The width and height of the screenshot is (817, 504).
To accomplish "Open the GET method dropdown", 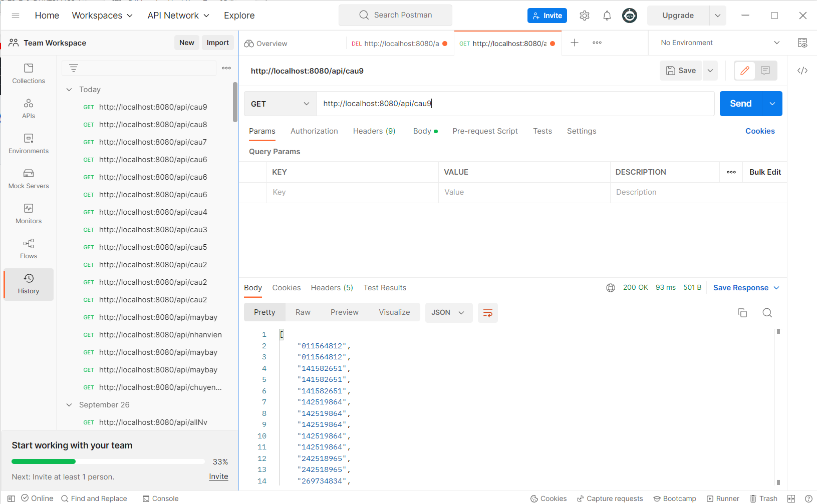I will [280, 104].
